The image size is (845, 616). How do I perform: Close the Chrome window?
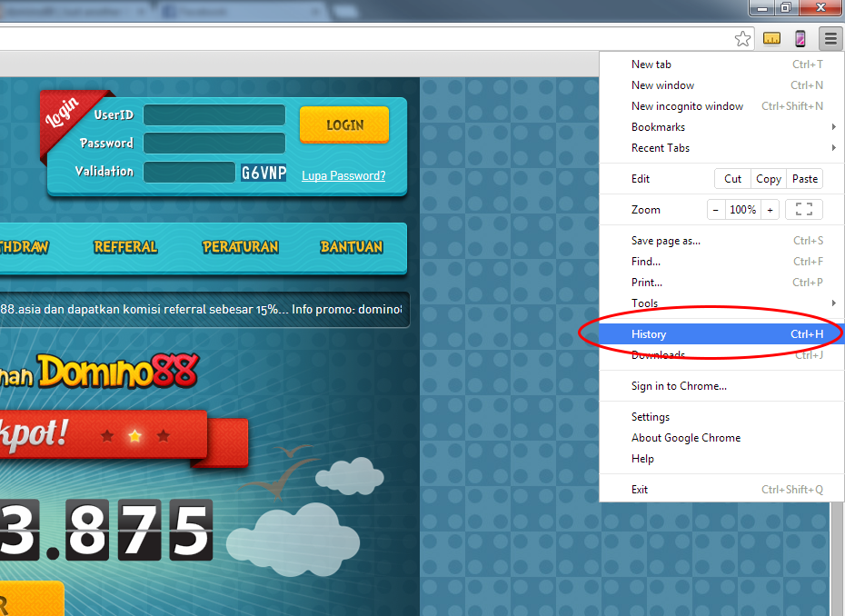(820, 7)
